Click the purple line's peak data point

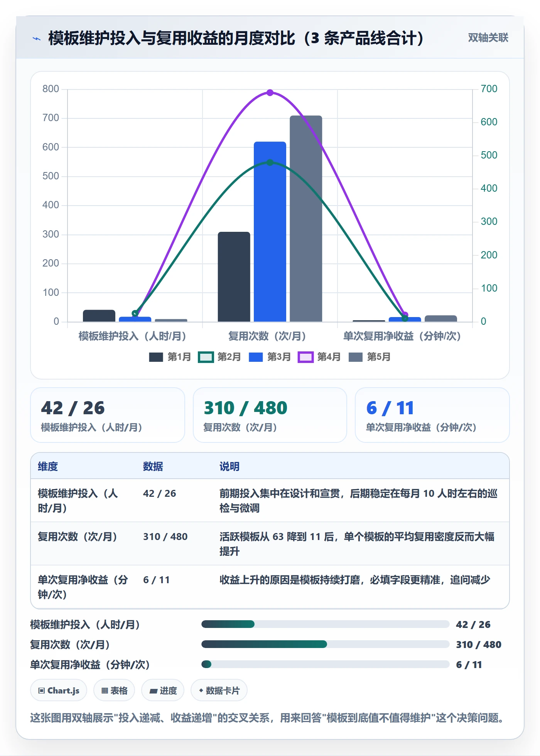coord(270,93)
